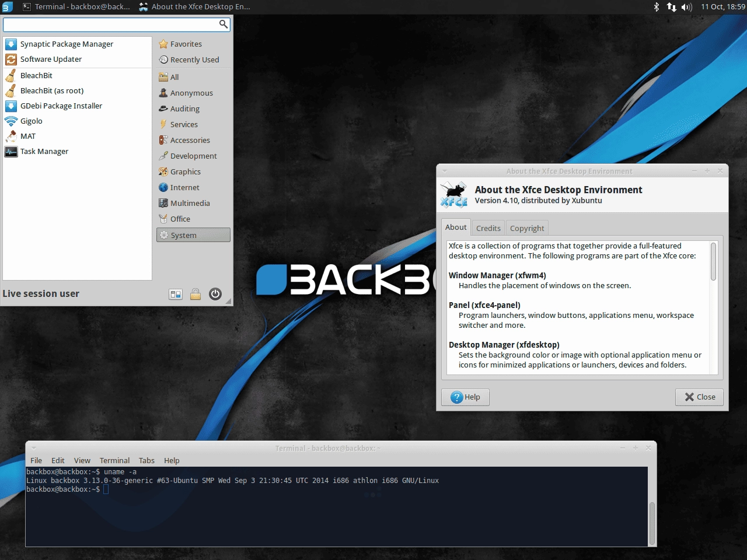Open the Terminal View menu

(82, 460)
